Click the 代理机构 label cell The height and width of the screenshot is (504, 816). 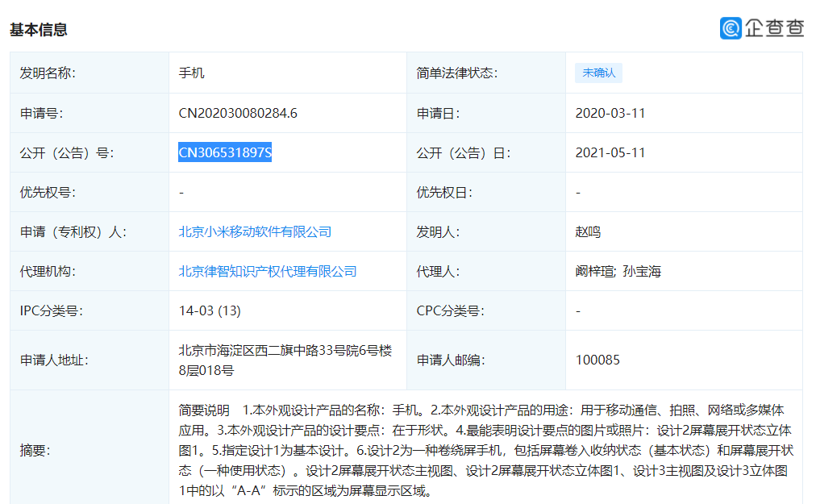coord(90,271)
